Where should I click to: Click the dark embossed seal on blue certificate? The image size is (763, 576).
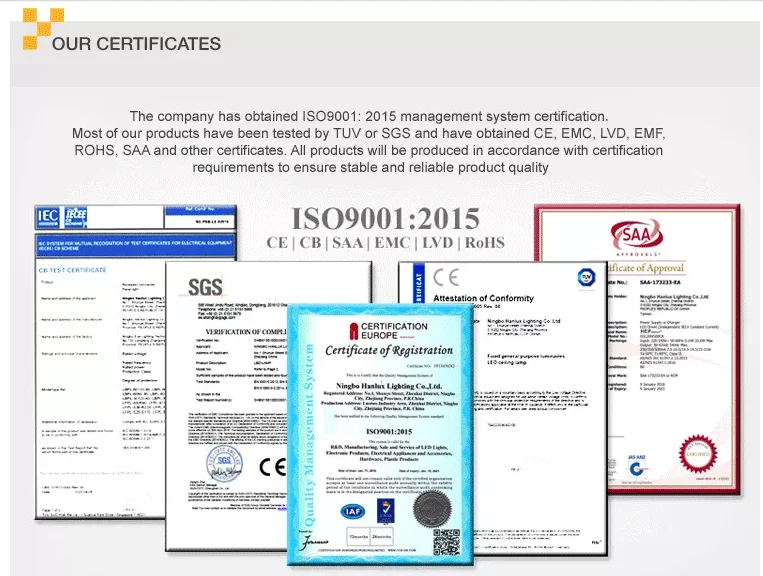432,510
